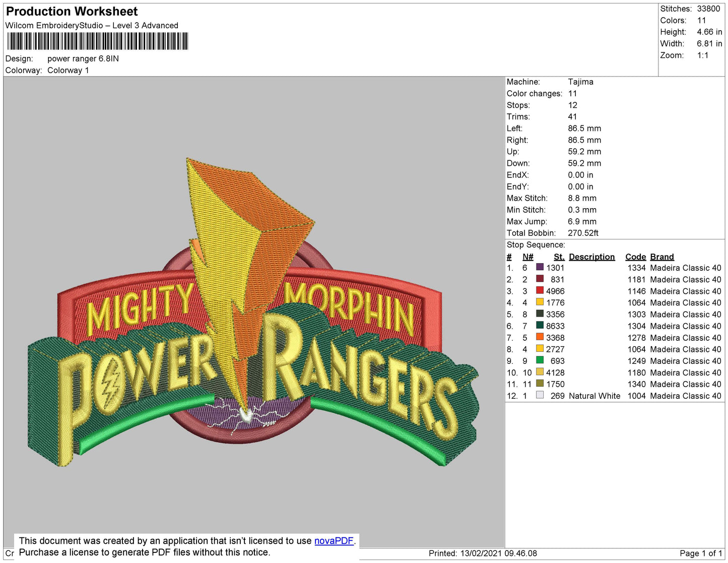Click the Max Stitch value 8.8 mm

coord(582,198)
